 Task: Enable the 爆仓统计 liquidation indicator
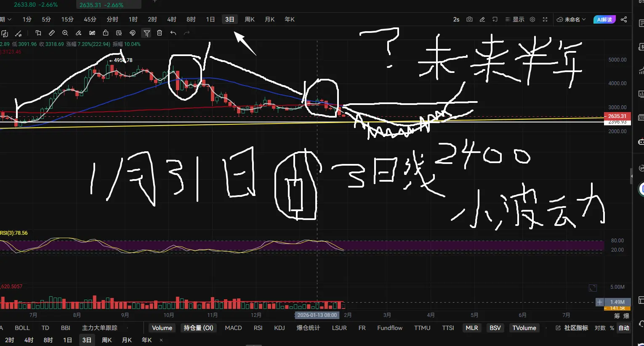308,328
